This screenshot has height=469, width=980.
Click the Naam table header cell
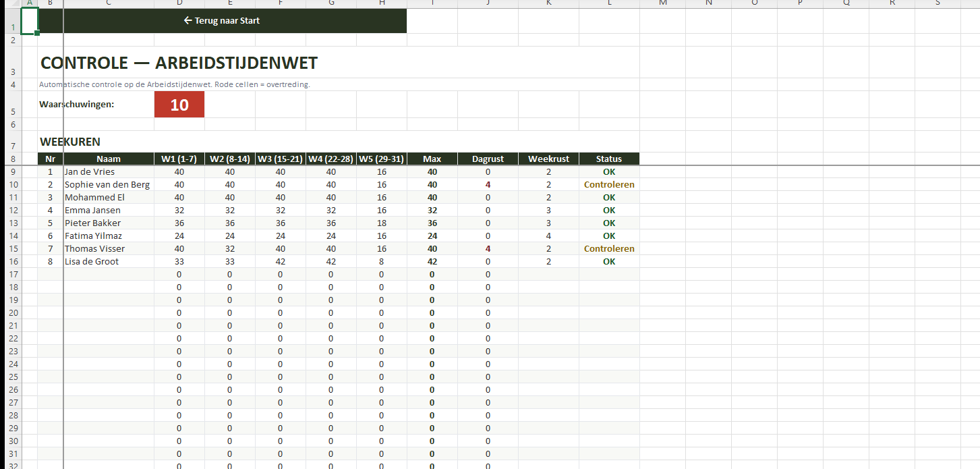(108, 159)
